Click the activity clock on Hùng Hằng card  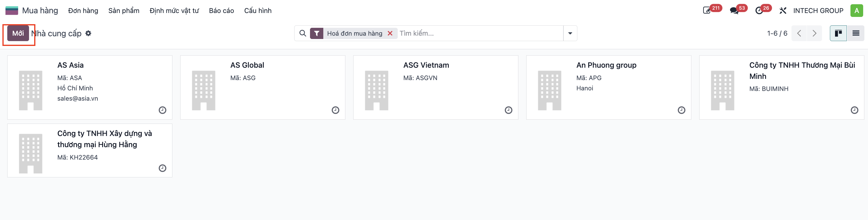162,168
